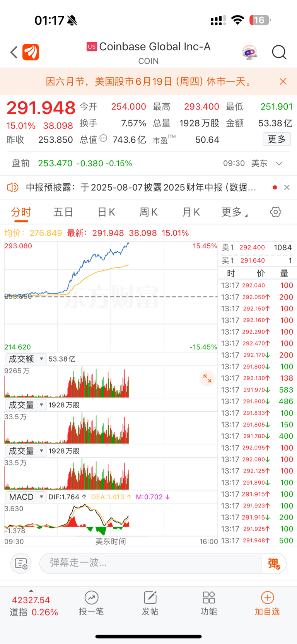This screenshot has height=644, width=297.
Task: Tap the COIN ticker symbol title
Action: [x=148, y=61]
